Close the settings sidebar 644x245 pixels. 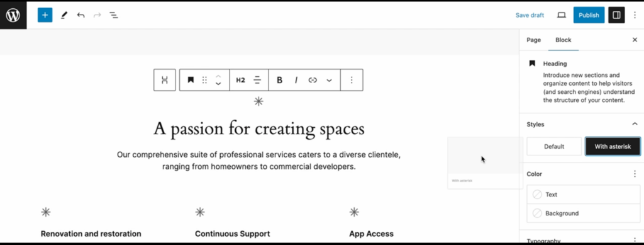pos(635,40)
